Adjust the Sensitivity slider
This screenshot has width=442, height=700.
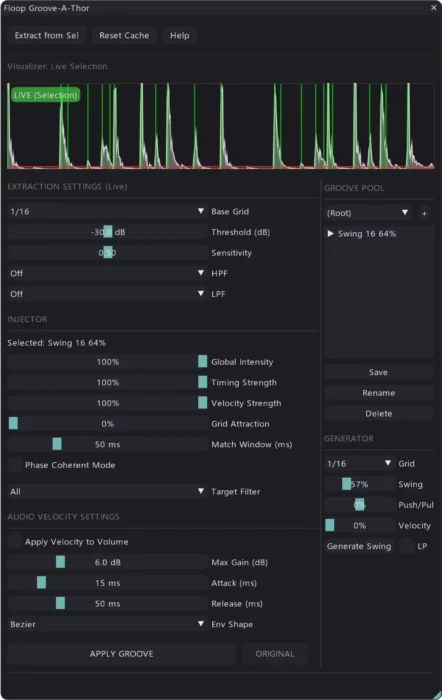click(x=108, y=253)
